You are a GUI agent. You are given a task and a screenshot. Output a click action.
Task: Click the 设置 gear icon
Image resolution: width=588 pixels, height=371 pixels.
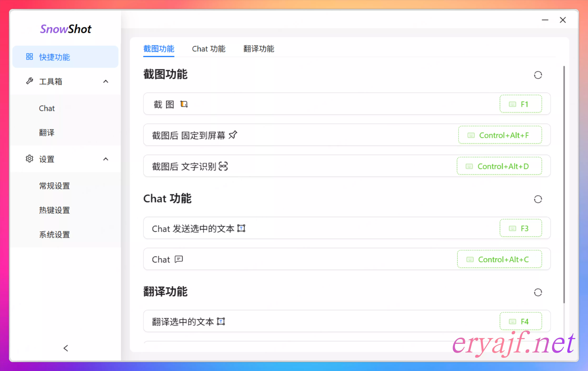30,159
